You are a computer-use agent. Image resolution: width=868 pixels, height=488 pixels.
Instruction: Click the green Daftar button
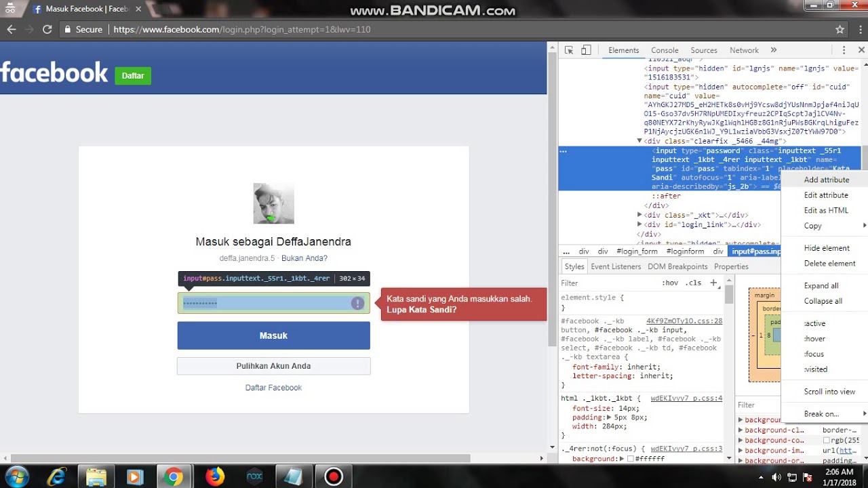133,76
